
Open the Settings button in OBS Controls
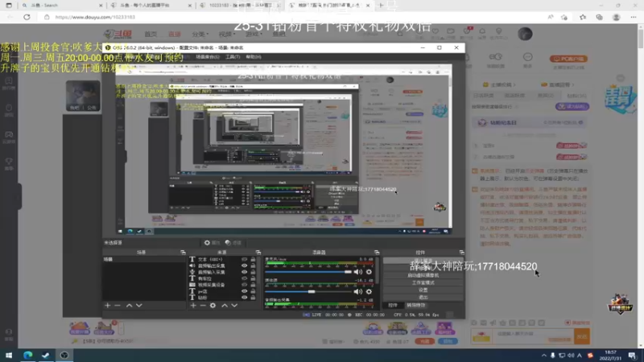[x=423, y=290]
